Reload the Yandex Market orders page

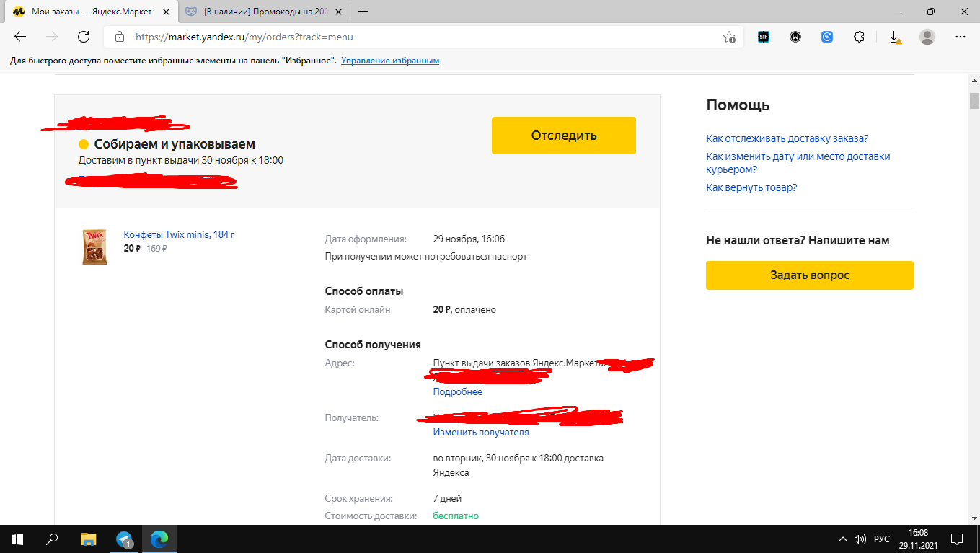(84, 37)
